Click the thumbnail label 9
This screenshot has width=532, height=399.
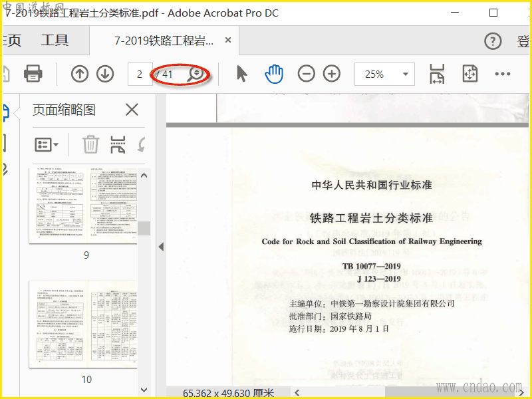pyautogui.click(x=86, y=255)
